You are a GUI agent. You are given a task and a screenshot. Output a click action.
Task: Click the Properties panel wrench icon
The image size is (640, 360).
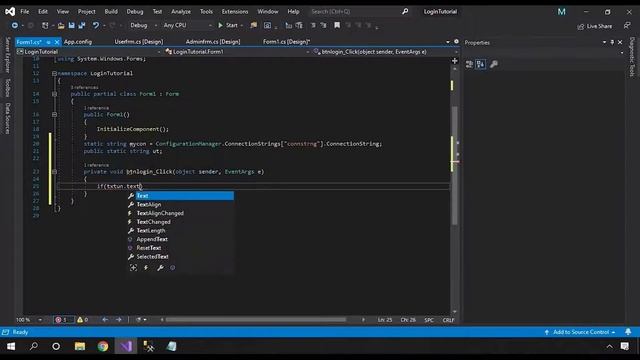pos(493,64)
